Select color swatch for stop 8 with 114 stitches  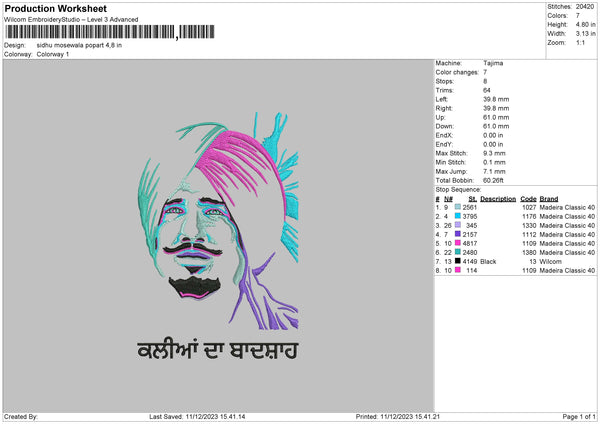[x=458, y=270]
